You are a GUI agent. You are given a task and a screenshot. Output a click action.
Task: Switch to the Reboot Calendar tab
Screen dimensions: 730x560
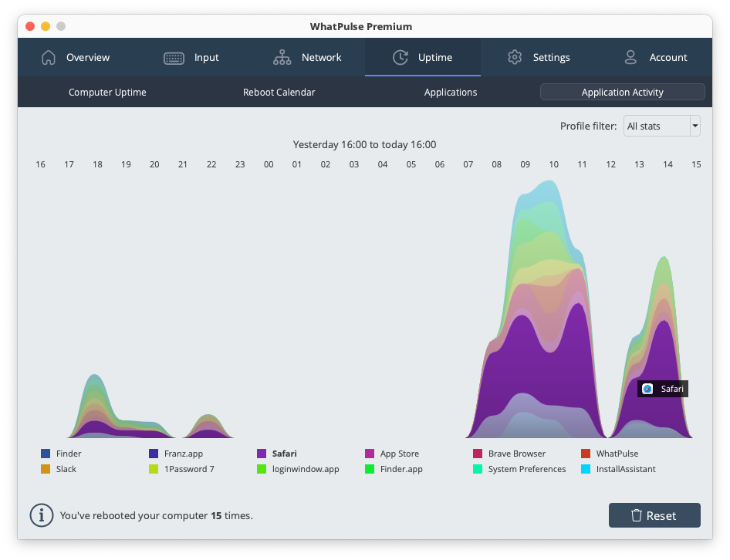coord(279,92)
